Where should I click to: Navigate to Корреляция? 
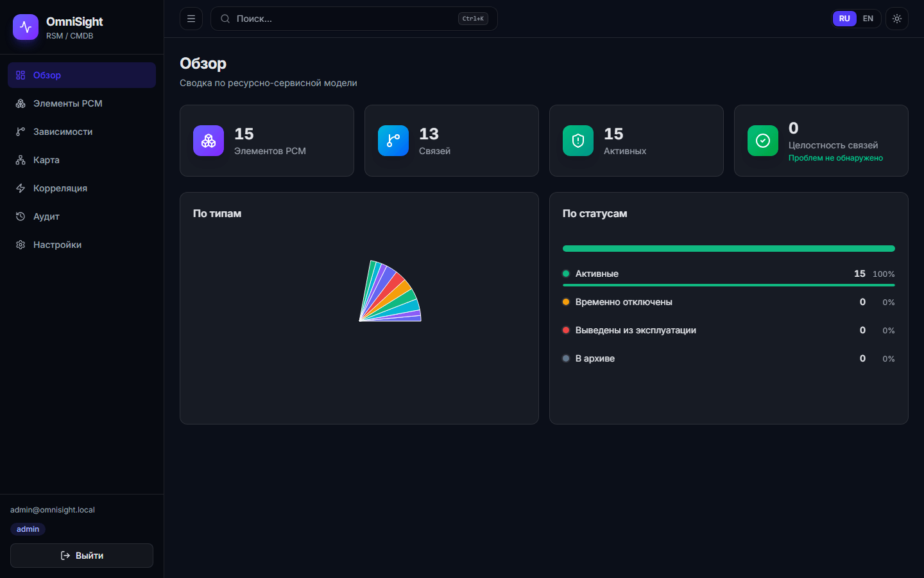pos(81,188)
